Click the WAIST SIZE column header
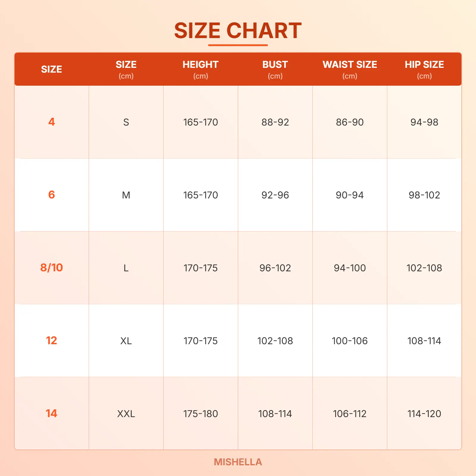The image size is (476, 476). pyautogui.click(x=350, y=69)
